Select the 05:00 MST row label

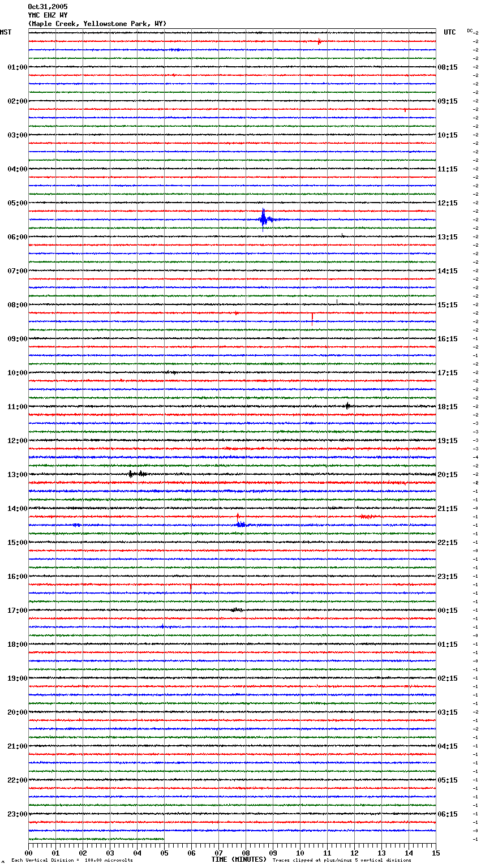[17, 203]
